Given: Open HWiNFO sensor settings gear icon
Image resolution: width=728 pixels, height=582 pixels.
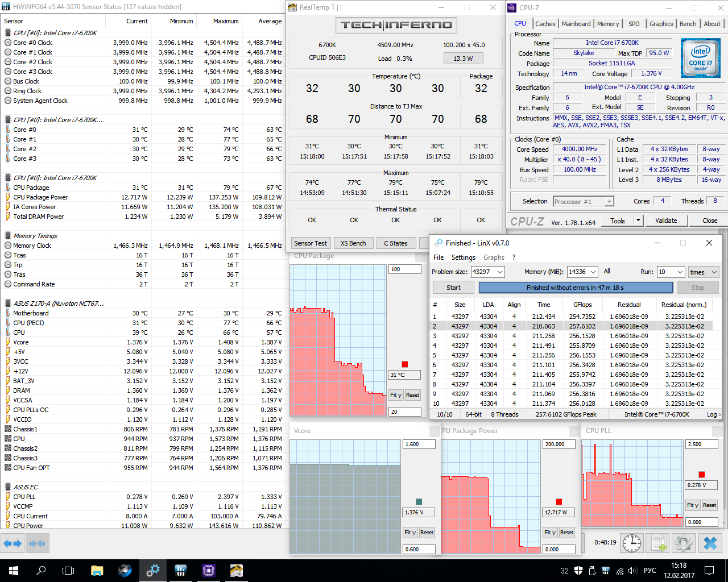Looking at the screenshot, I should click(x=684, y=543).
